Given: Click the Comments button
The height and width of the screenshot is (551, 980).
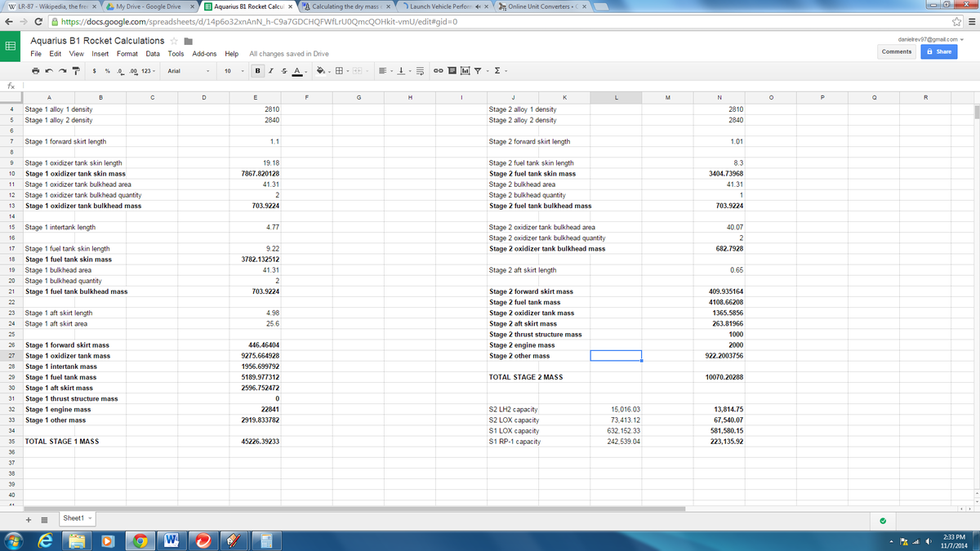Looking at the screenshot, I should [x=897, y=51].
